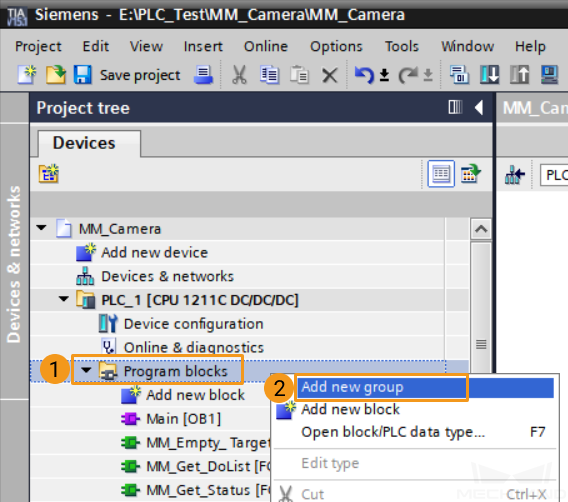Click the Upload from device icon

coord(520,75)
